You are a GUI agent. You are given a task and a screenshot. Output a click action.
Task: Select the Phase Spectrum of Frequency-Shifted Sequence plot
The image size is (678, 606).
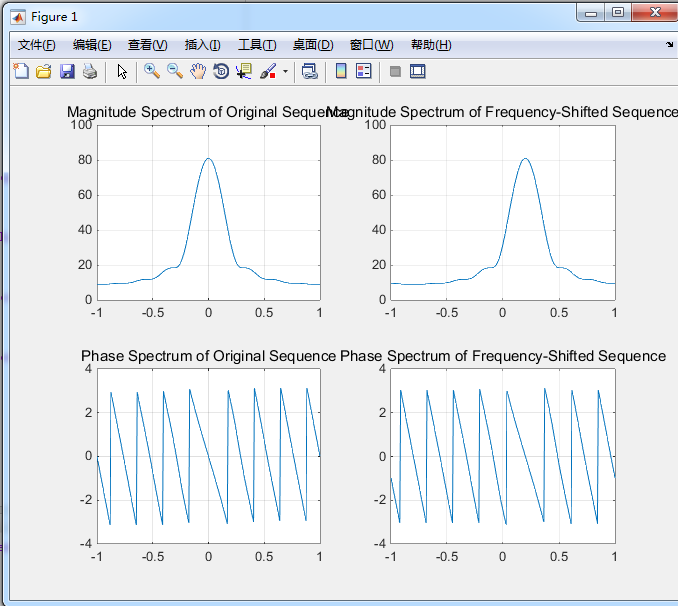click(503, 456)
